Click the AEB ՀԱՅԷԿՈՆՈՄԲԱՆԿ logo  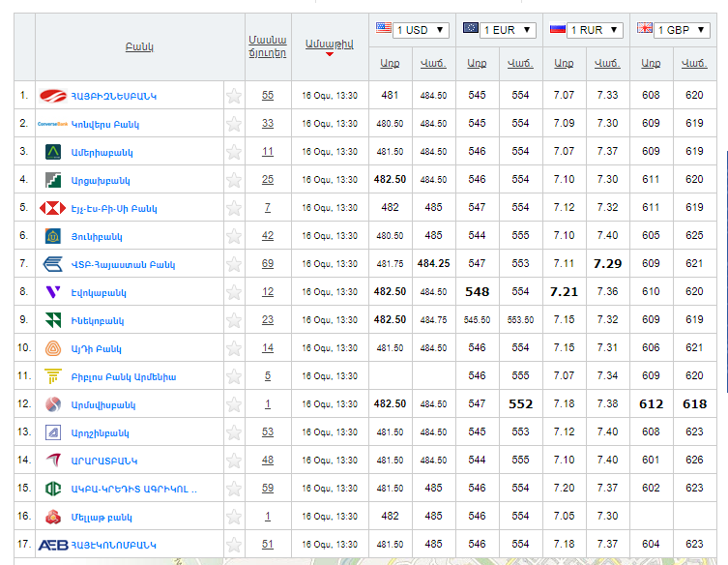point(53,545)
